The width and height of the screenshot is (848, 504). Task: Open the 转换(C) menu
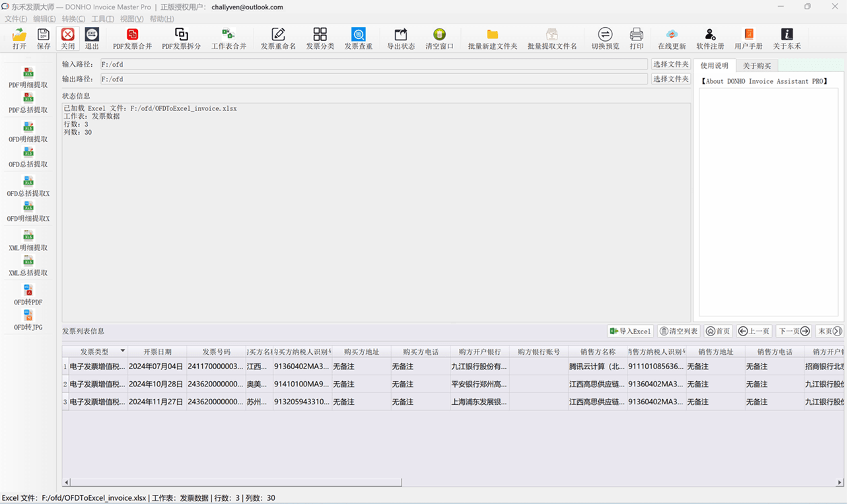pos(73,18)
